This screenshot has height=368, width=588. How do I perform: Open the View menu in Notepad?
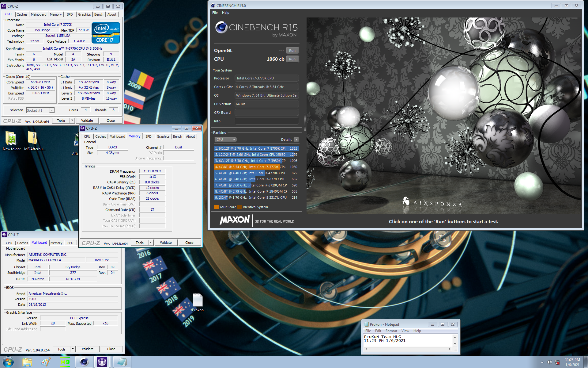(405, 331)
